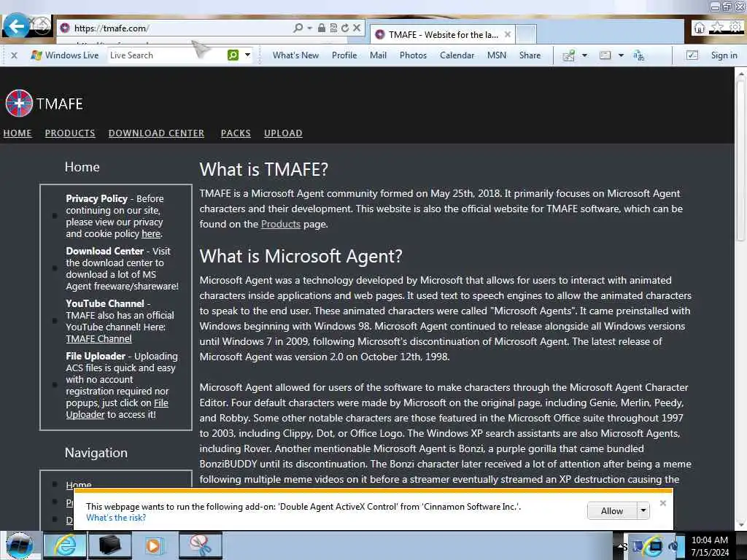The height and width of the screenshot is (560, 747).
Task: Open DOWNLOAD CENTER in site menu
Action: (x=156, y=133)
